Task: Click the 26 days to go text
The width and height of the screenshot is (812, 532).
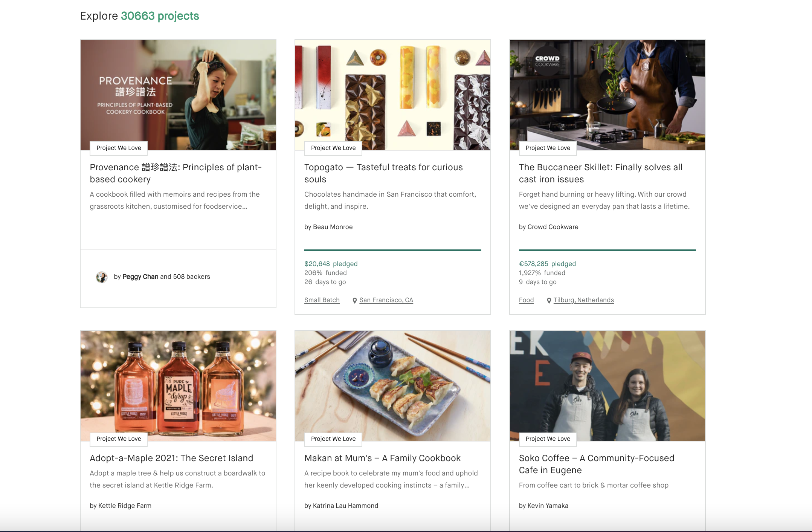Action: (x=325, y=282)
